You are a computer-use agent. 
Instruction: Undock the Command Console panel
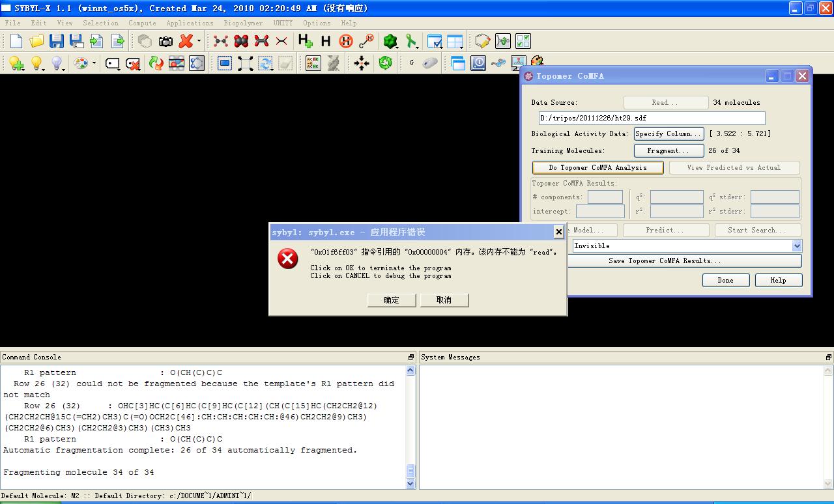(x=410, y=357)
